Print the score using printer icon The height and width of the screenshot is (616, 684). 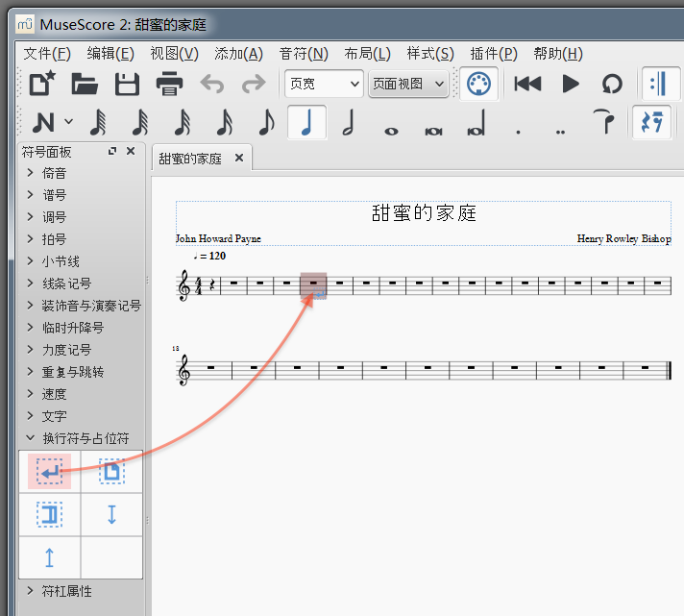[x=169, y=84]
